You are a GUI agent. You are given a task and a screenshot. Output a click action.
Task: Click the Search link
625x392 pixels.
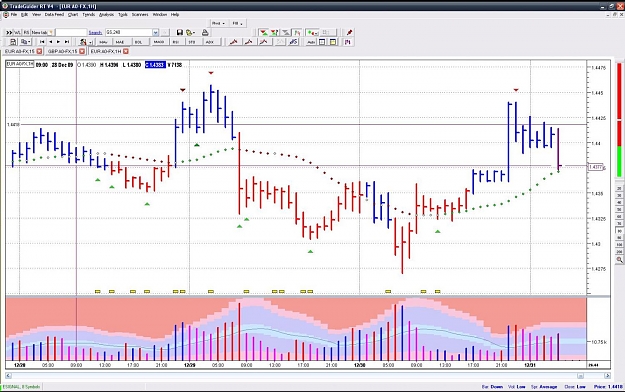pyautogui.click(x=95, y=33)
